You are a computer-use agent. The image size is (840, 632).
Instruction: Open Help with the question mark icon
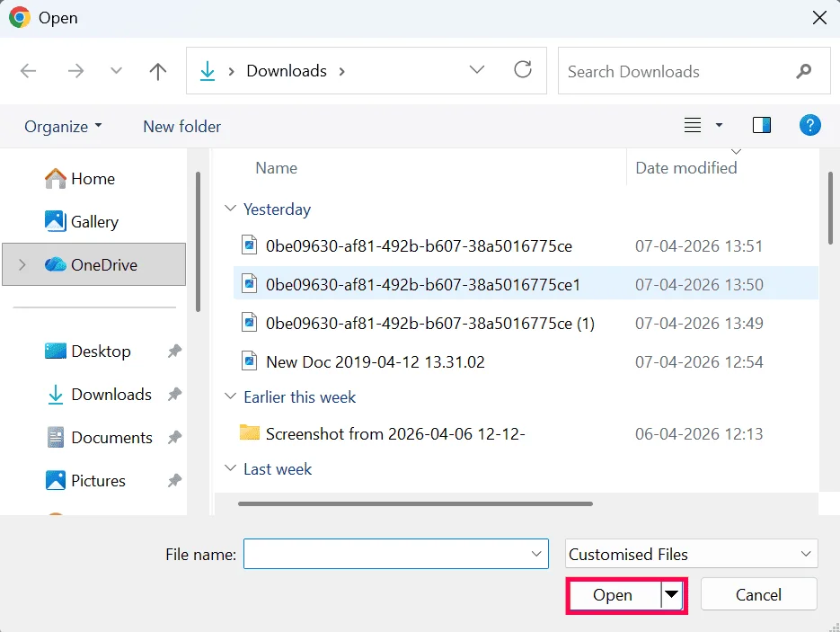(810, 126)
